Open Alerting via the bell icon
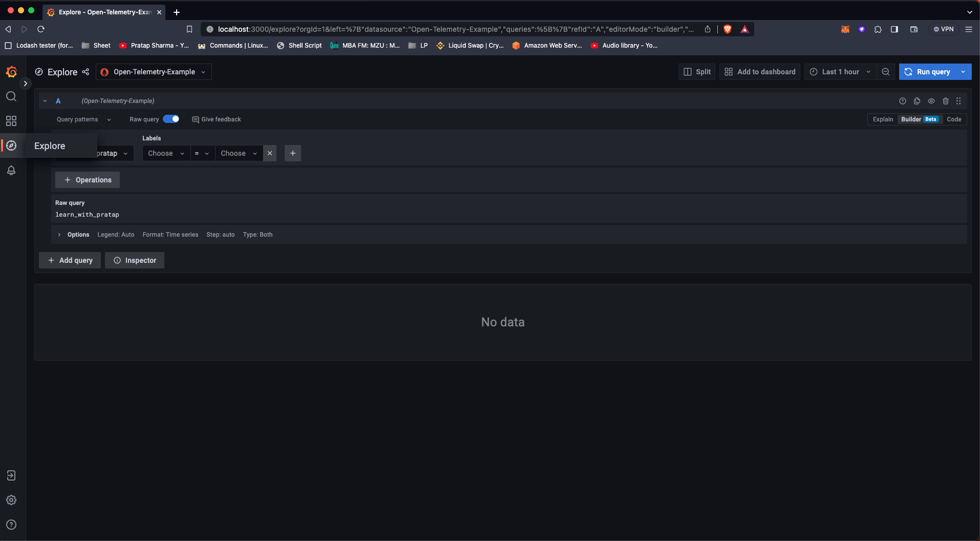 click(x=11, y=171)
